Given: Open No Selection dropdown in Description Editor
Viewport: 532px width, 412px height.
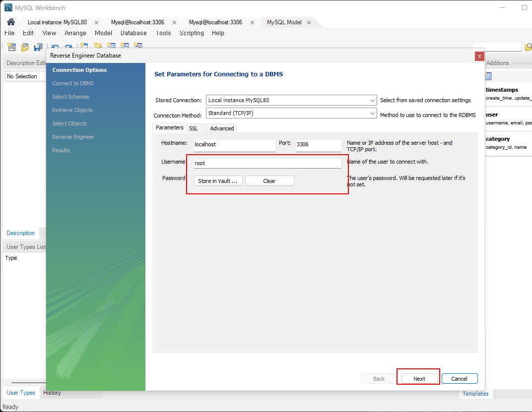Looking at the screenshot, I should [x=25, y=76].
